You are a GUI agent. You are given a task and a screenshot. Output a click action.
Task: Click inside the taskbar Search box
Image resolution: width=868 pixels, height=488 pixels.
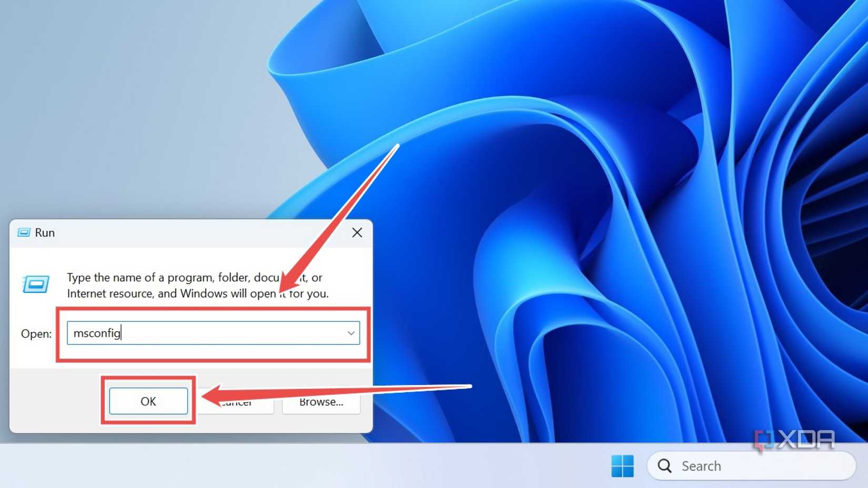[736, 465]
